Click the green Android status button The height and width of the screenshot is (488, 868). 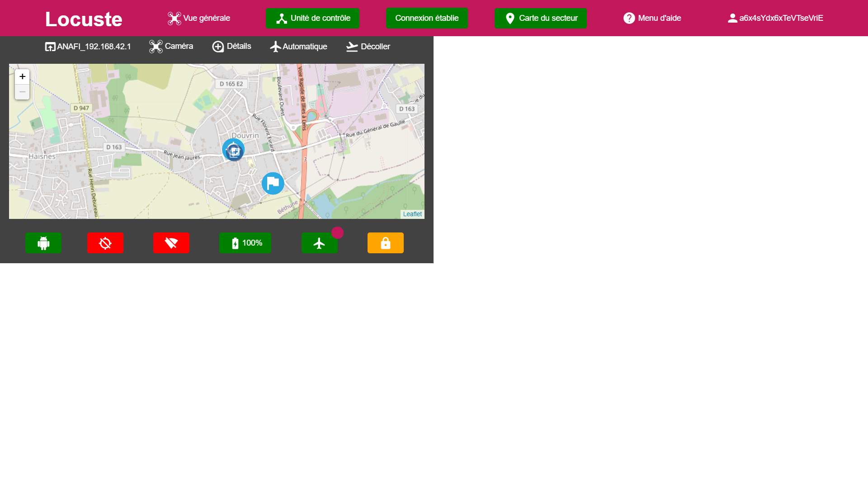click(43, 243)
